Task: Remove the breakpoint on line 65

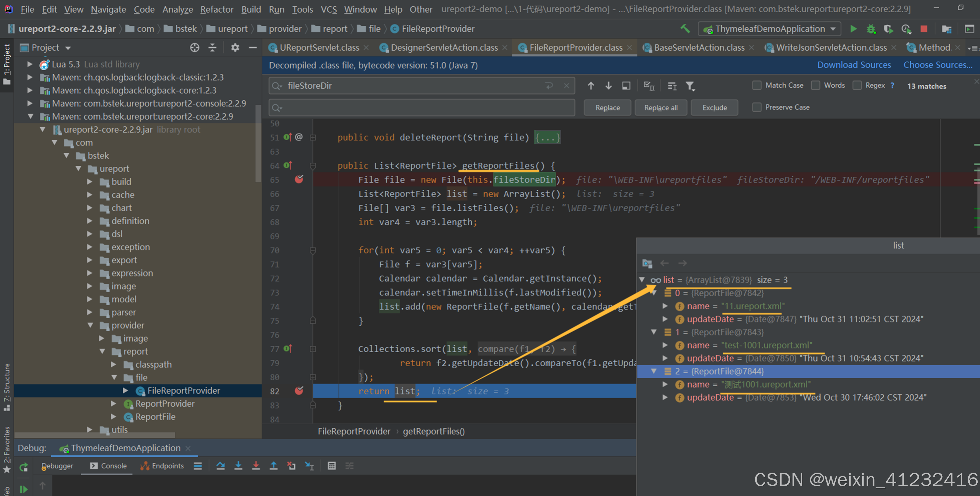Action: pyautogui.click(x=299, y=179)
